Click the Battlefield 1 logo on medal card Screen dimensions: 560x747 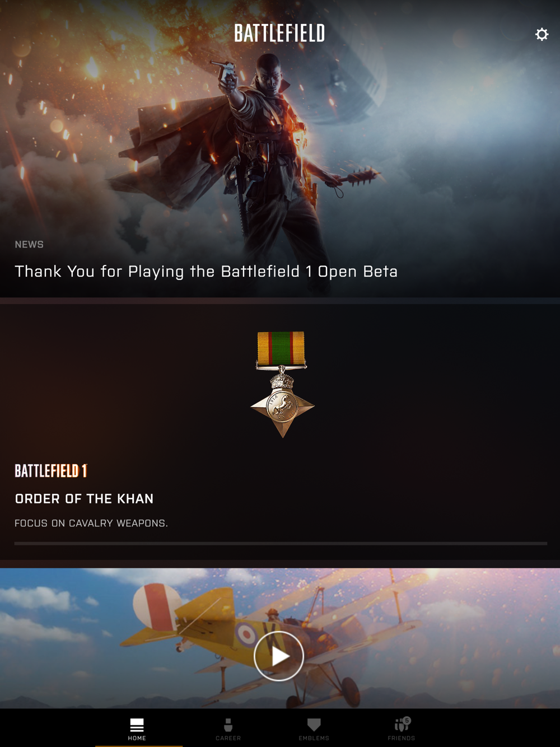(x=51, y=470)
